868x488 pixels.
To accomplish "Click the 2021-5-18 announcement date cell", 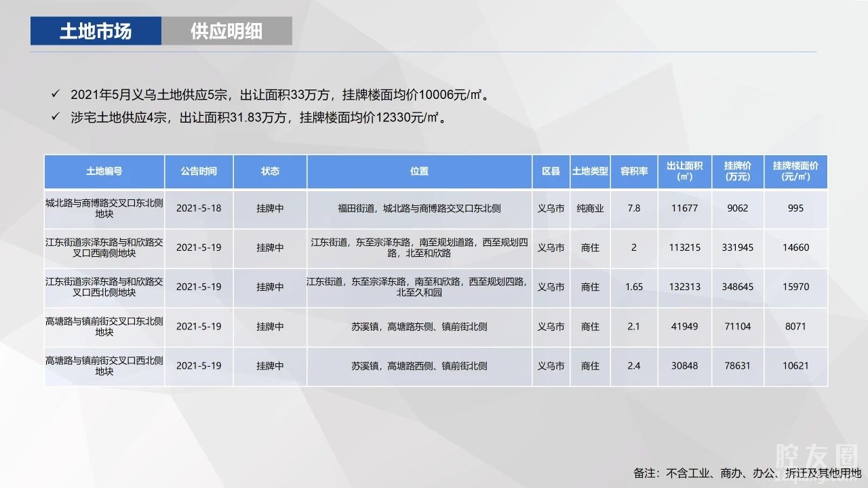I will click(x=199, y=209).
